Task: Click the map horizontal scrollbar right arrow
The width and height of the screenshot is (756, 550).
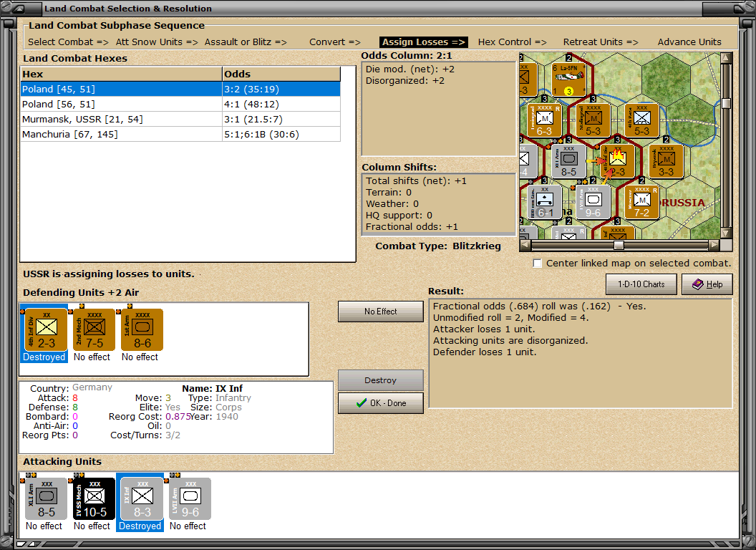Action: (x=714, y=245)
